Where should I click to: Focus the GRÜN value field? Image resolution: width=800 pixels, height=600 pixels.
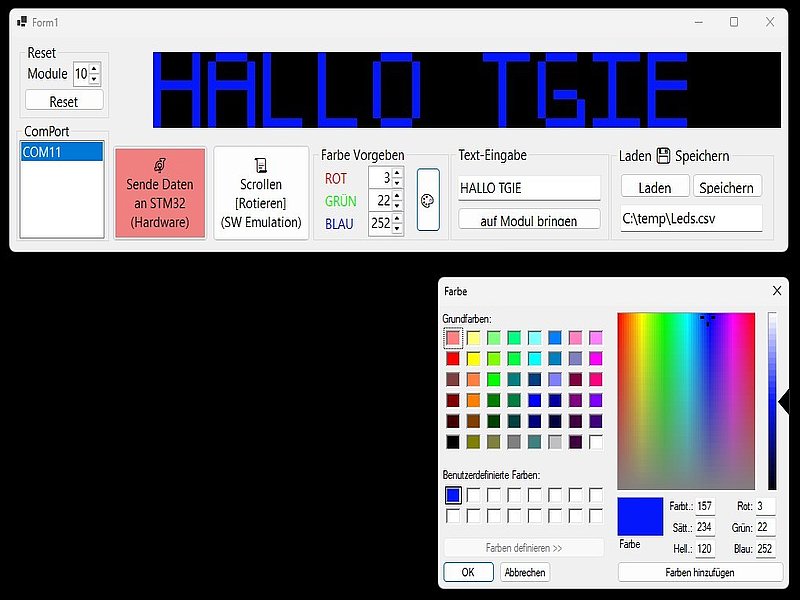381,201
